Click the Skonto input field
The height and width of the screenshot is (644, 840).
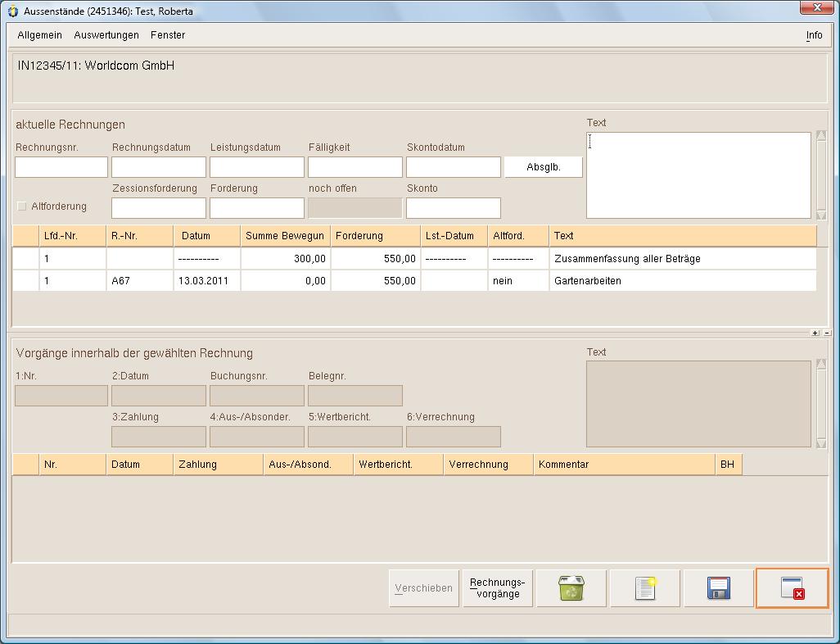click(454, 208)
